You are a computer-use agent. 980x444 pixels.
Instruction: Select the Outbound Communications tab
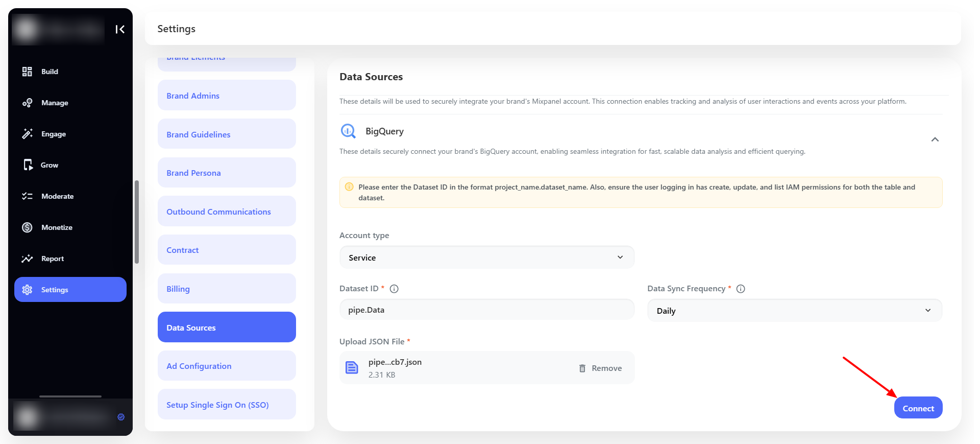point(227,212)
